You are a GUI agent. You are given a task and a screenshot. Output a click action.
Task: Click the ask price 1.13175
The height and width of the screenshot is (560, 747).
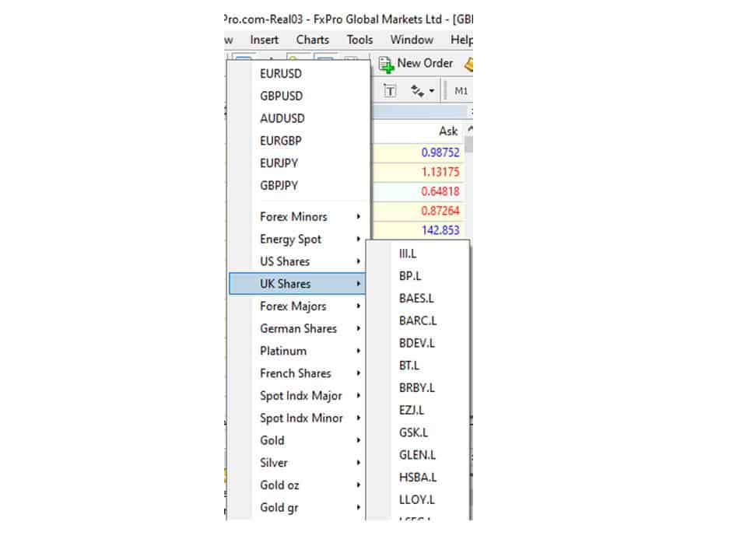[440, 173]
